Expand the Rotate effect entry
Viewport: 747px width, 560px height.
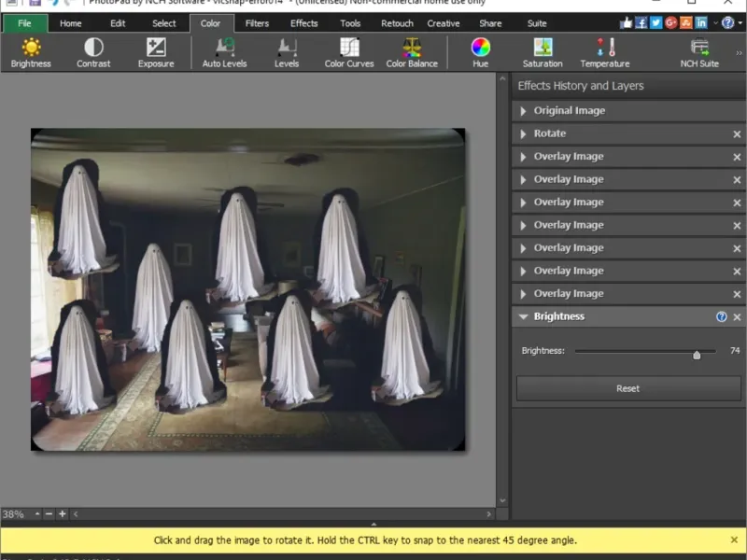pyautogui.click(x=523, y=133)
